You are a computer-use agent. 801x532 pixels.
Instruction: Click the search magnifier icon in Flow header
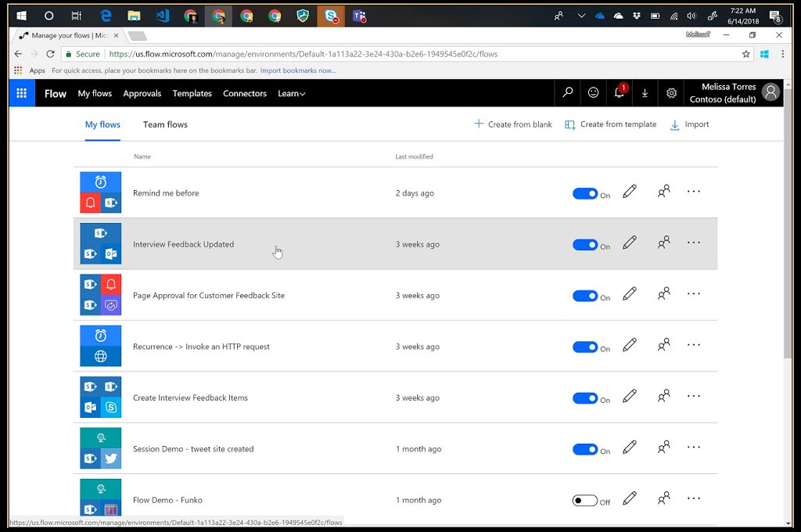coord(568,92)
